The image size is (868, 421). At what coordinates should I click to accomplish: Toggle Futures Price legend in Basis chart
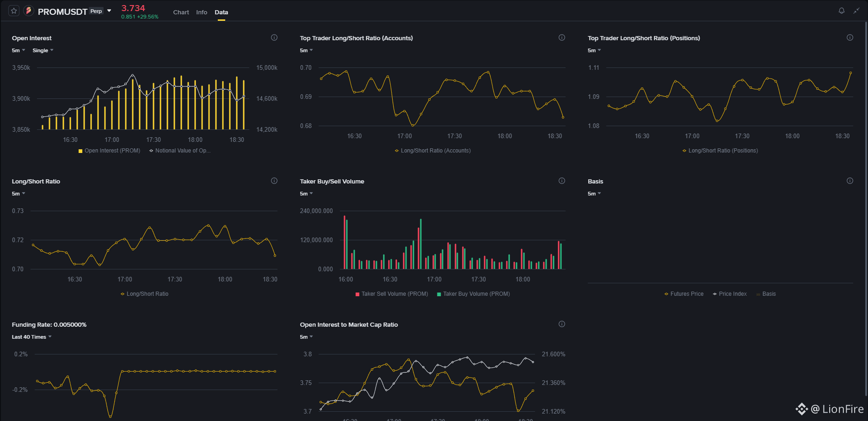684,294
